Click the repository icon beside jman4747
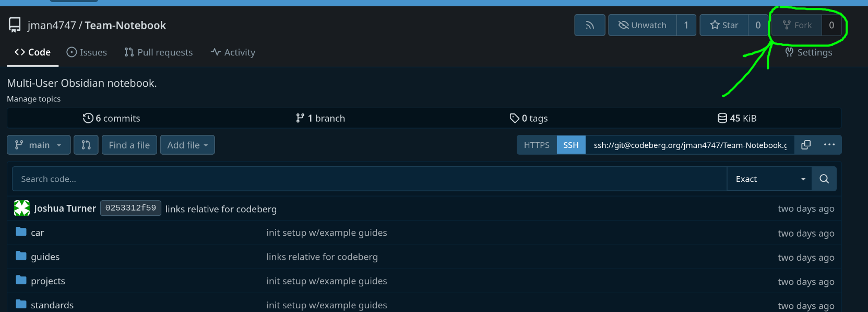The height and width of the screenshot is (312, 868). [x=15, y=25]
